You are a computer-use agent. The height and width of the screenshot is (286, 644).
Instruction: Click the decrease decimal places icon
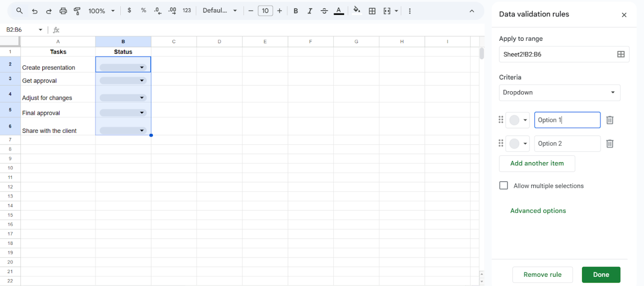tap(158, 10)
